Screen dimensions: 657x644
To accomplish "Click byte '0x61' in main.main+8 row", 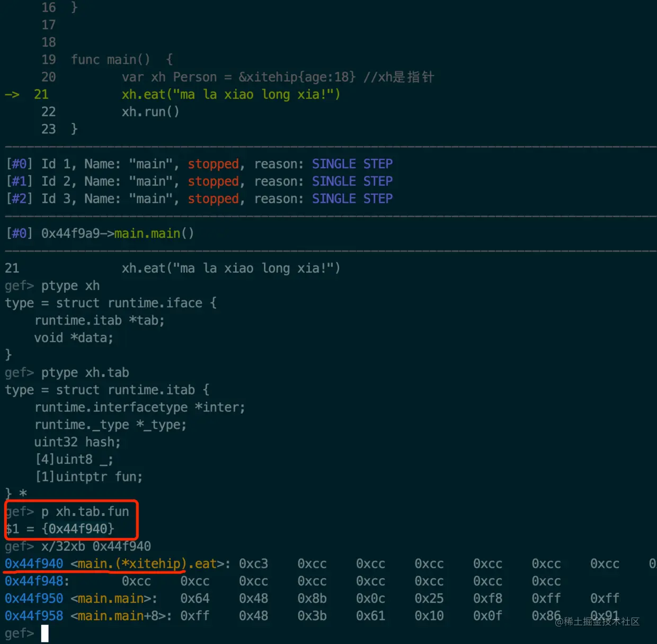I will tap(371, 616).
